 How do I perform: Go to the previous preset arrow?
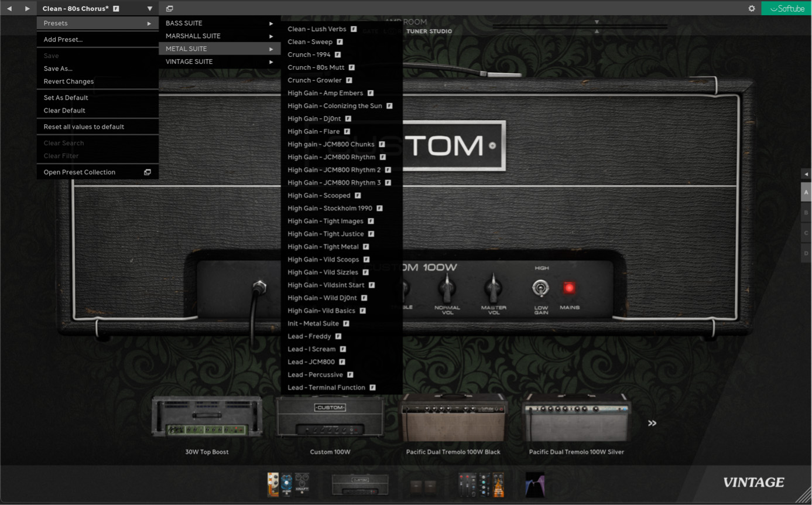[9, 8]
